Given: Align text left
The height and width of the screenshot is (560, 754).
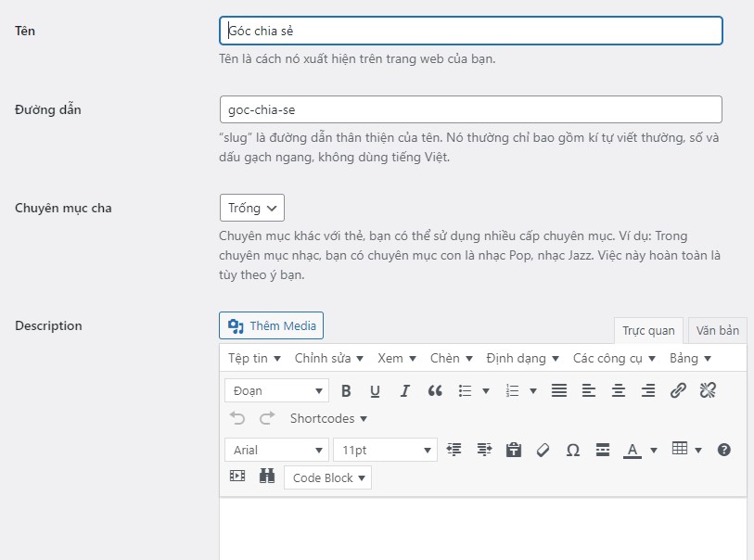Looking at the screenshot, I should pyautogui.click(x=589, y=390).
